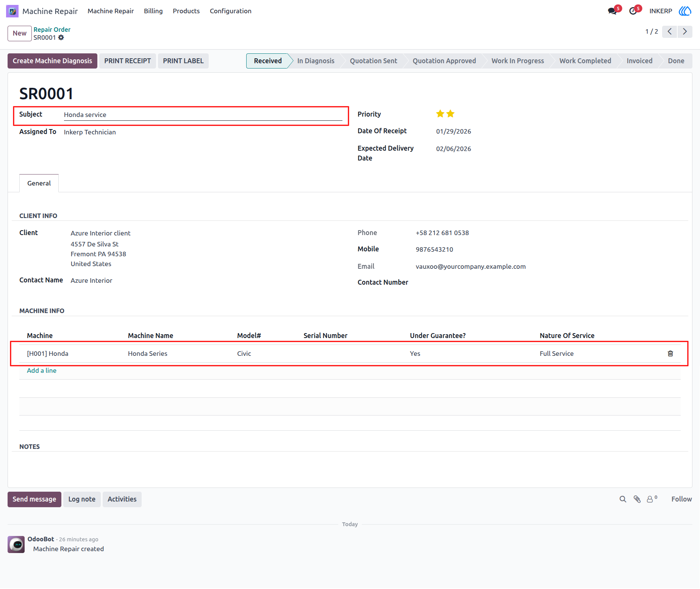Click Create Machine Diagnosis button
The image size is (700, 589).
(x=52, y=61)
